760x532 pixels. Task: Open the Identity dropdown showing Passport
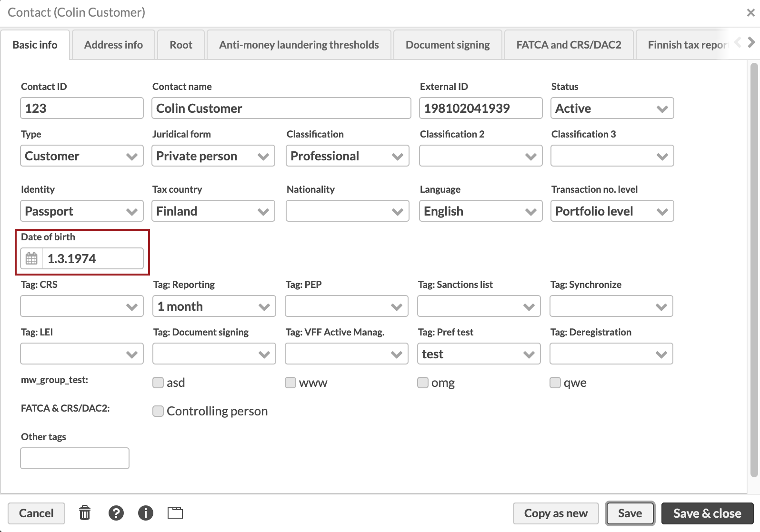pyautogui.click(x=82, y=211)
